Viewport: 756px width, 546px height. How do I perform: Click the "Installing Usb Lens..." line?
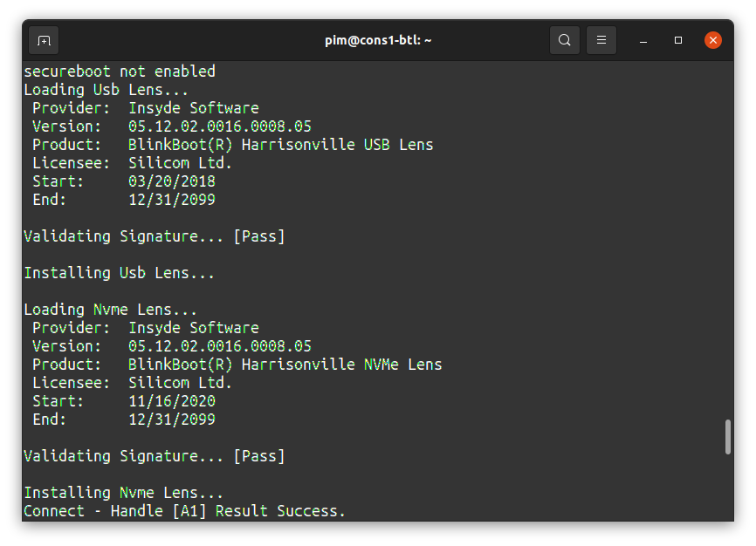[x=119, y=272]
